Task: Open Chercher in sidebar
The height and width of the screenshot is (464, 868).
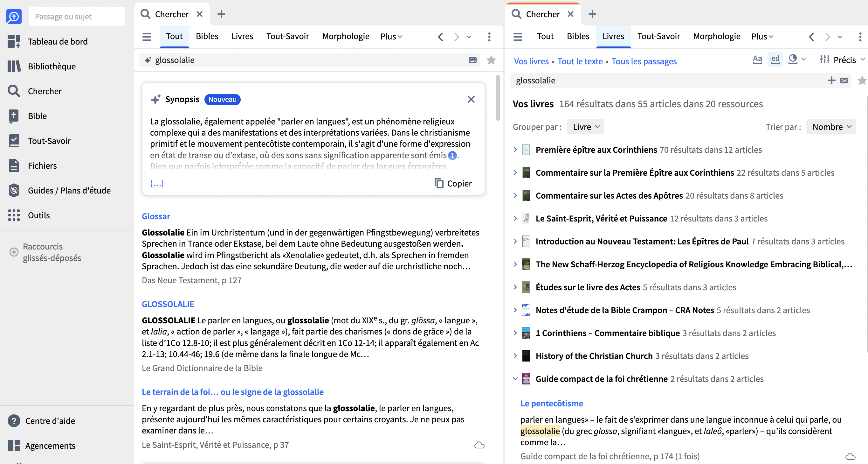Action: click(x=34, y=91)
